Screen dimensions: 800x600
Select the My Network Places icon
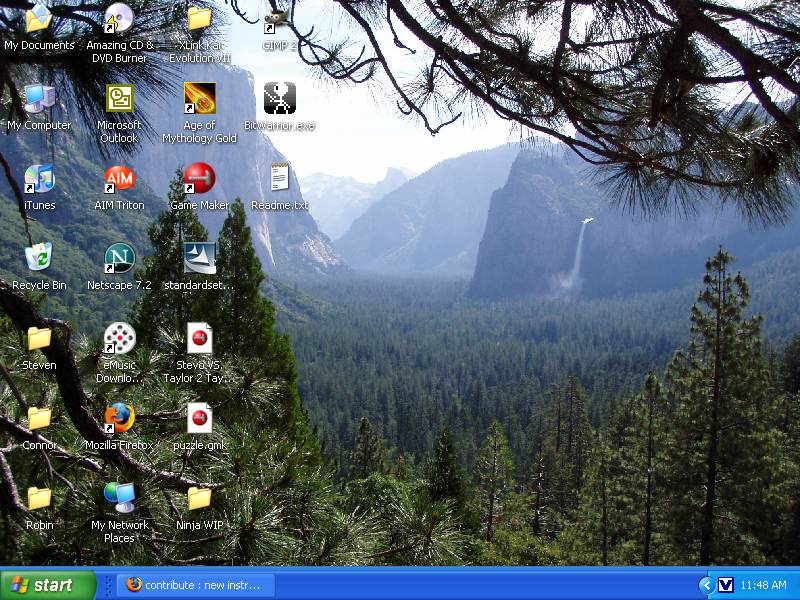coord(119,497)
